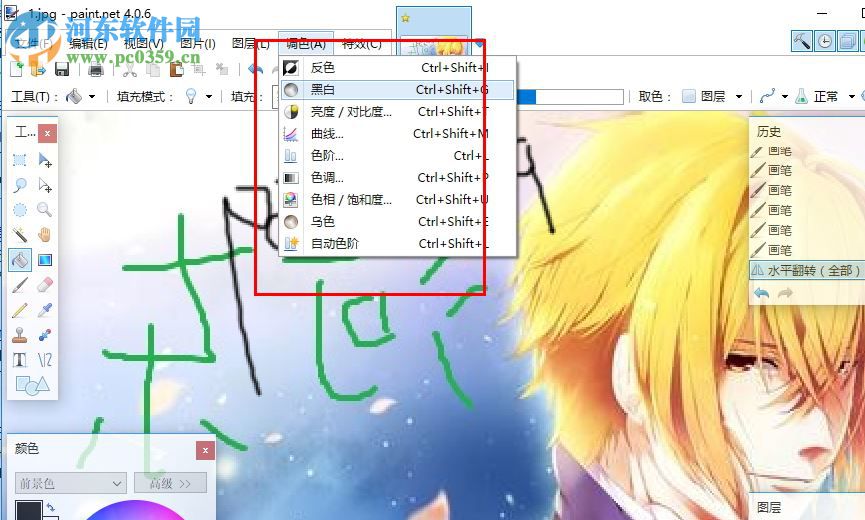Screen dimensions: 865x520
Task: Close the Colors (颜色) panel
Action: 205,451
